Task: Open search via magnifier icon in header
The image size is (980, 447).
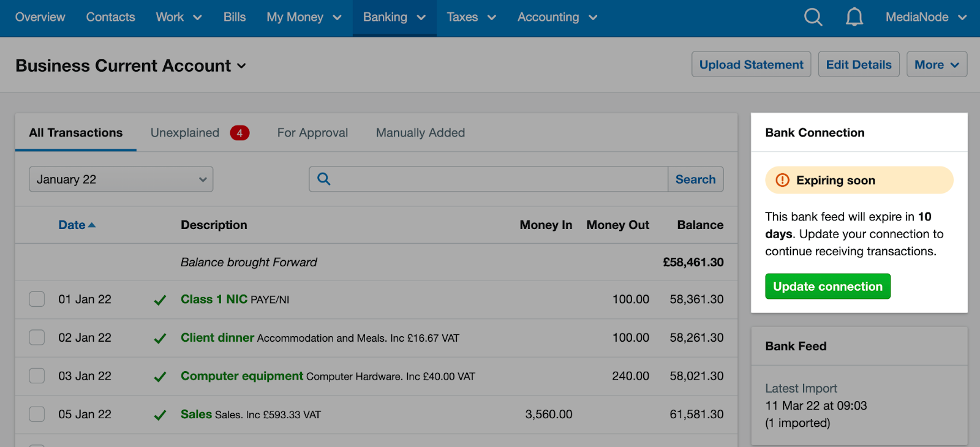Action: click(x=813, y=17)
